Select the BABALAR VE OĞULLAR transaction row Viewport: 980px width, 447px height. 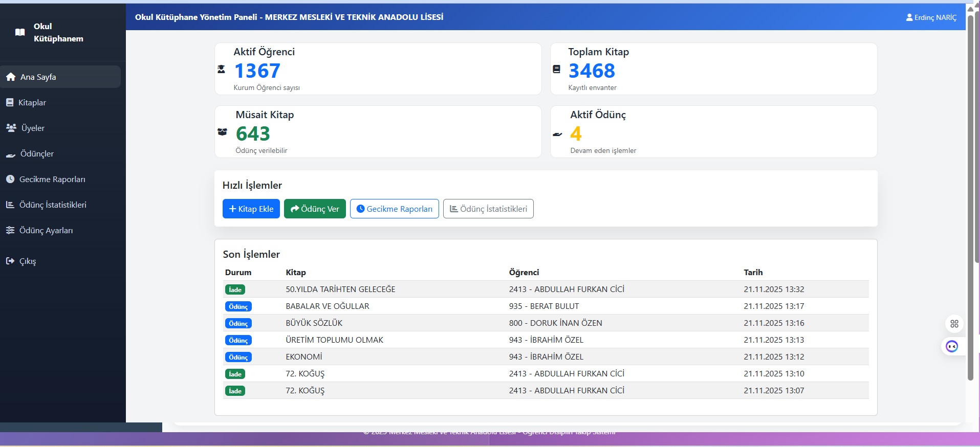tap(546, 306)
